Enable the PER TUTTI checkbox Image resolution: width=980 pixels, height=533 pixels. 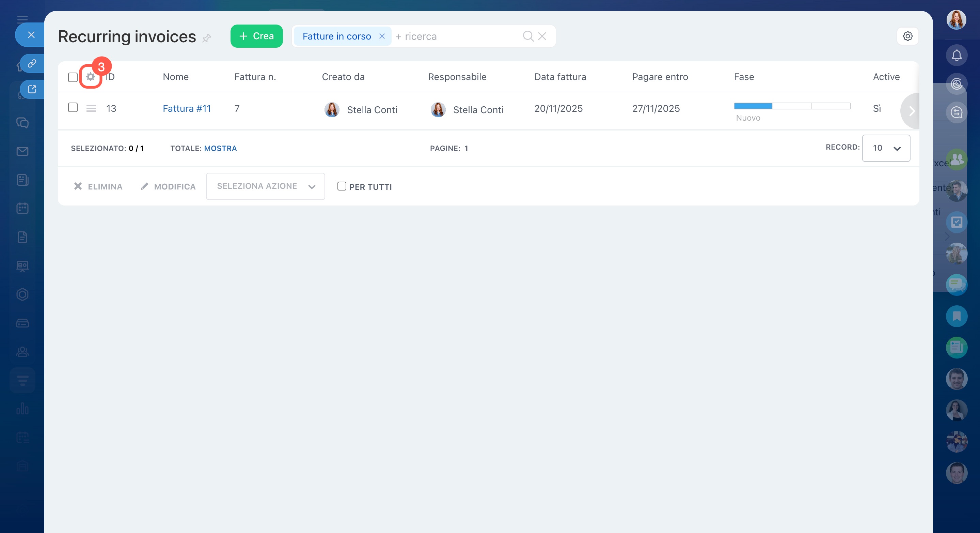(x=342, y=186)
